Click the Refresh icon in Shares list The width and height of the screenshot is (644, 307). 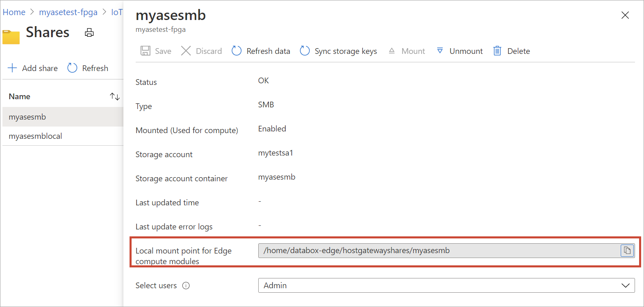click(72, 68)
